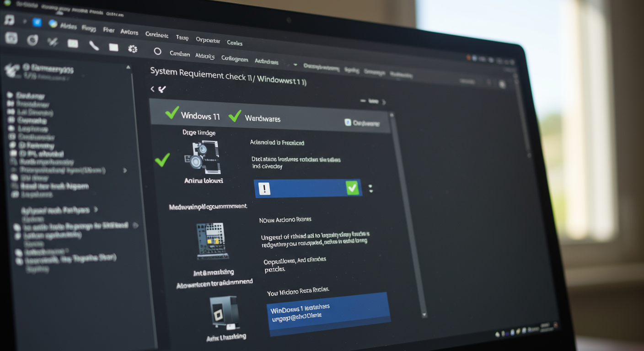Select the plain white rectangle toolbar icon
This screenshot has height=351, width=644.
pos(113,47)
